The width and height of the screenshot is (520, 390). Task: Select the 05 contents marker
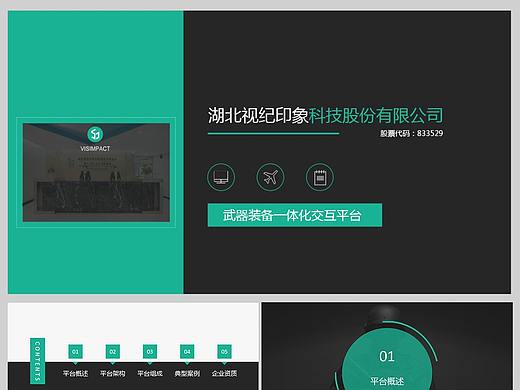click(224, 352)
